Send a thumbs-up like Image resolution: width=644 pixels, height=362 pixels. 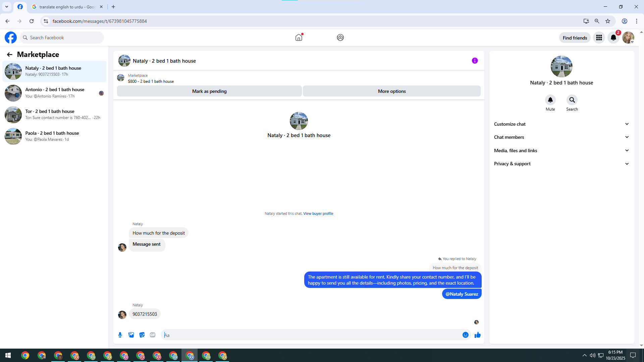pos(478,335)
